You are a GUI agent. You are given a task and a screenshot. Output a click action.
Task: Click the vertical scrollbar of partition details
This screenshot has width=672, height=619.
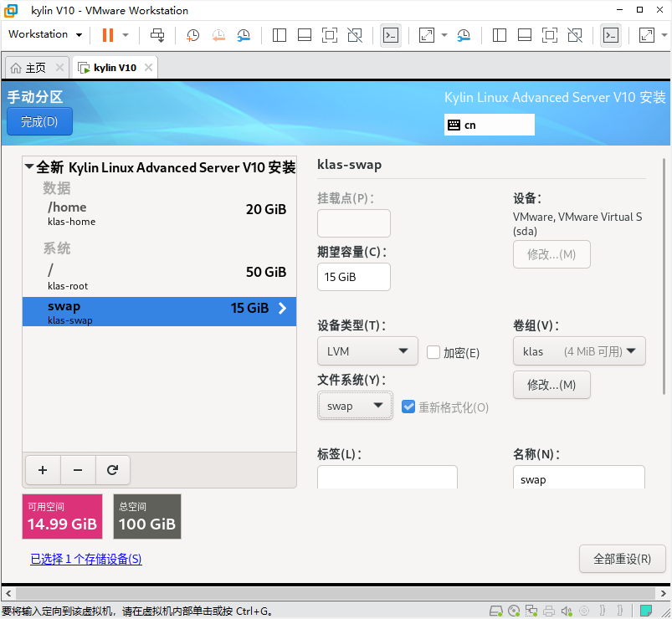[x=664, y=276]
